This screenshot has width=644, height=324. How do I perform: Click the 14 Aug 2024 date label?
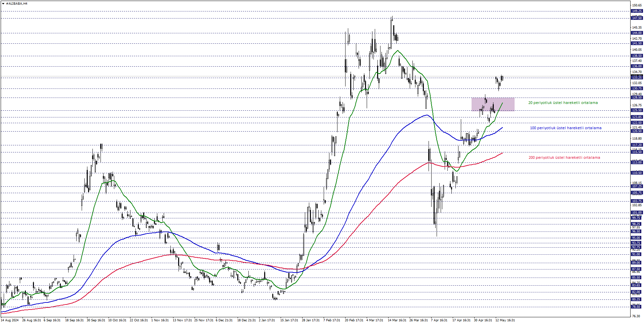pyautogui.click(x=10, y=320)
